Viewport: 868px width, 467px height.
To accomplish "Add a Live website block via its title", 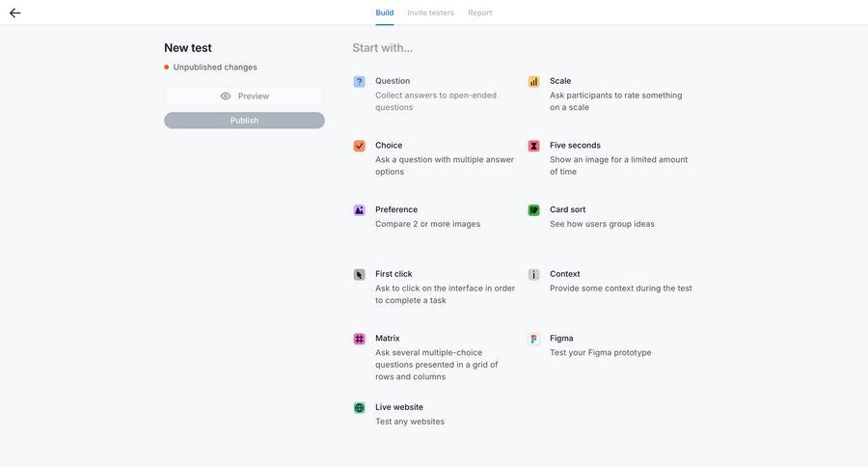I will click(398, 407).
